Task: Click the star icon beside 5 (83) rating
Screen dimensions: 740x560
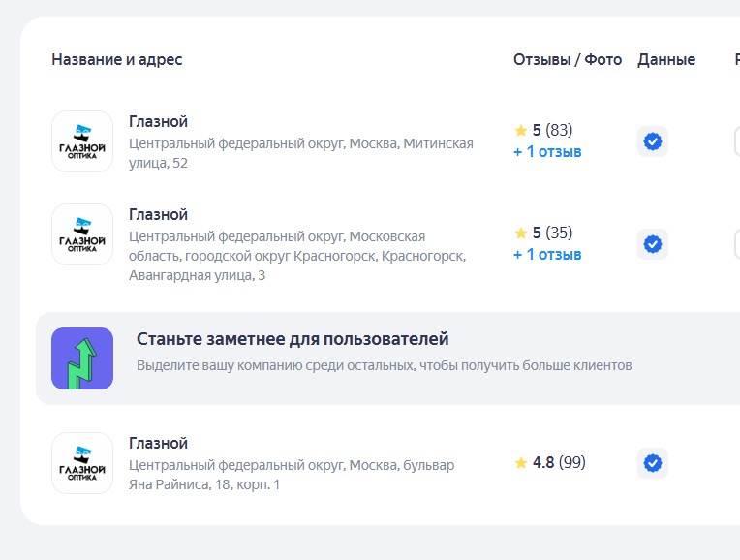Action: [521, 130]
